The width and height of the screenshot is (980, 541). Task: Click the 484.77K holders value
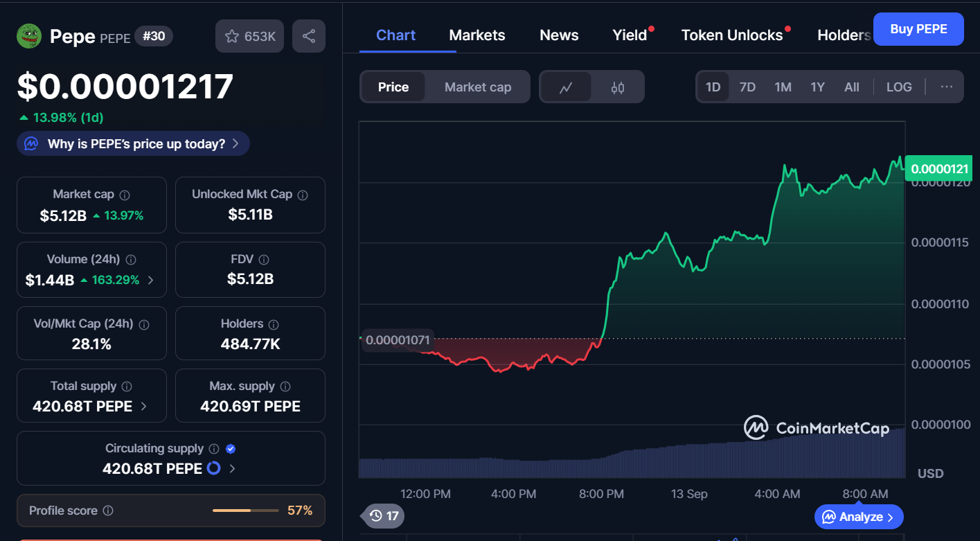click(250, 344)
